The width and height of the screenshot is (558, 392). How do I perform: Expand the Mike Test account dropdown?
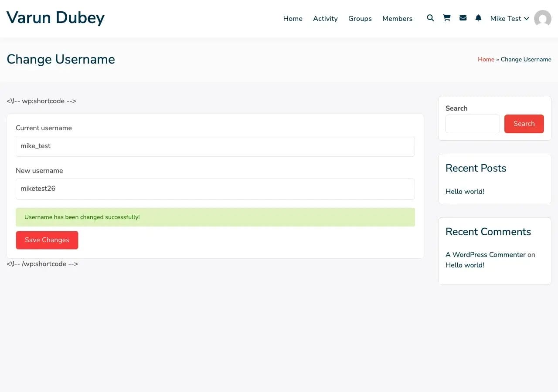509,18
